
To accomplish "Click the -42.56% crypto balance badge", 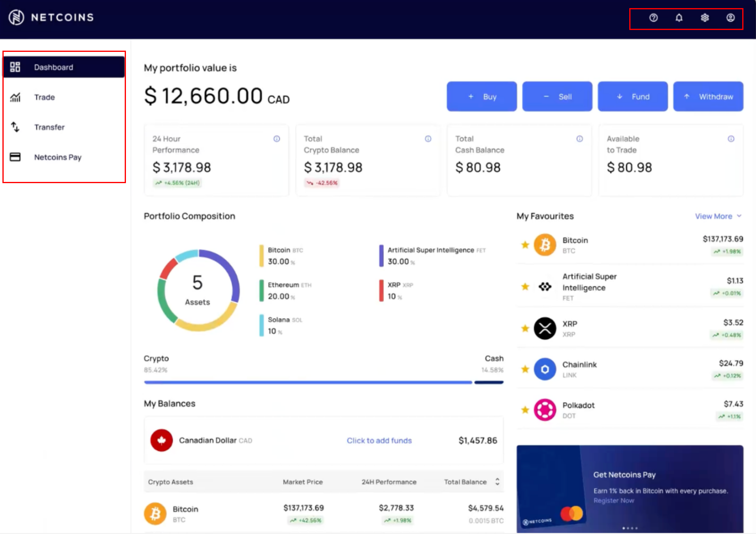I will click(322, 183).
